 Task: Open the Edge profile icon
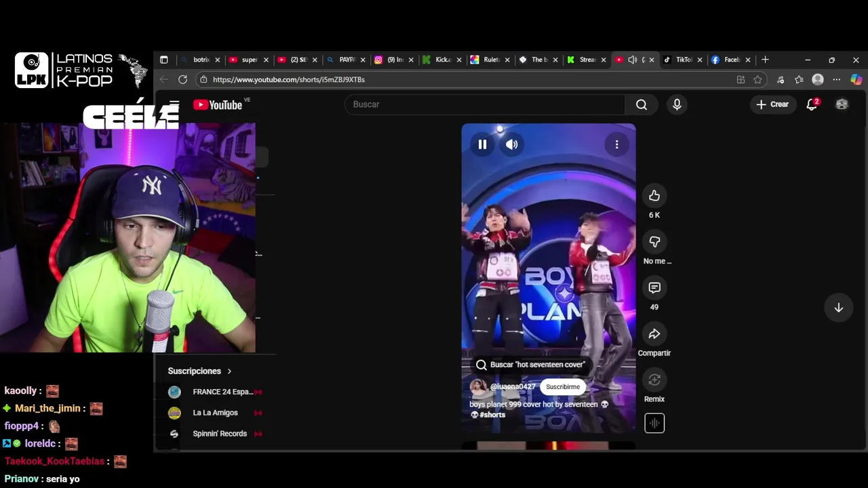tap(818, 79)
